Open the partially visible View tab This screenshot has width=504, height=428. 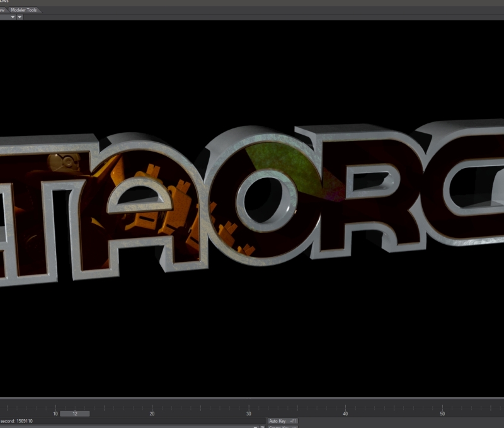coord(3,10)
